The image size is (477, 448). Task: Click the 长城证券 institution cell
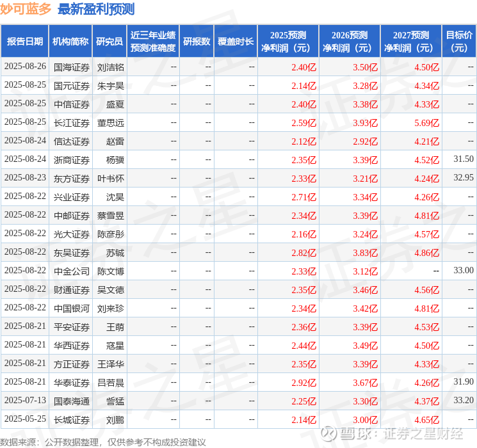click(x=72, y=420)
